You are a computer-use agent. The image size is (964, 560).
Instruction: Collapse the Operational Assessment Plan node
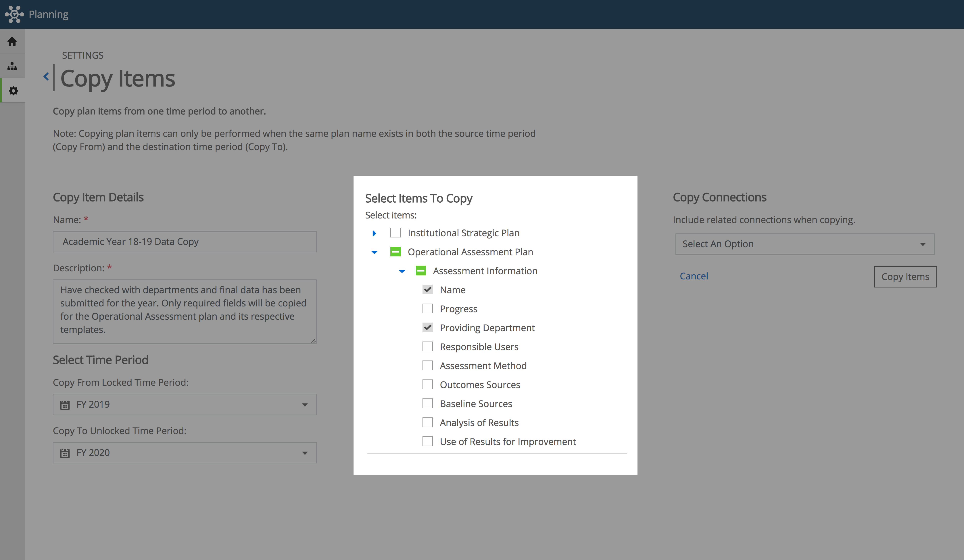(x=375, y=252)
